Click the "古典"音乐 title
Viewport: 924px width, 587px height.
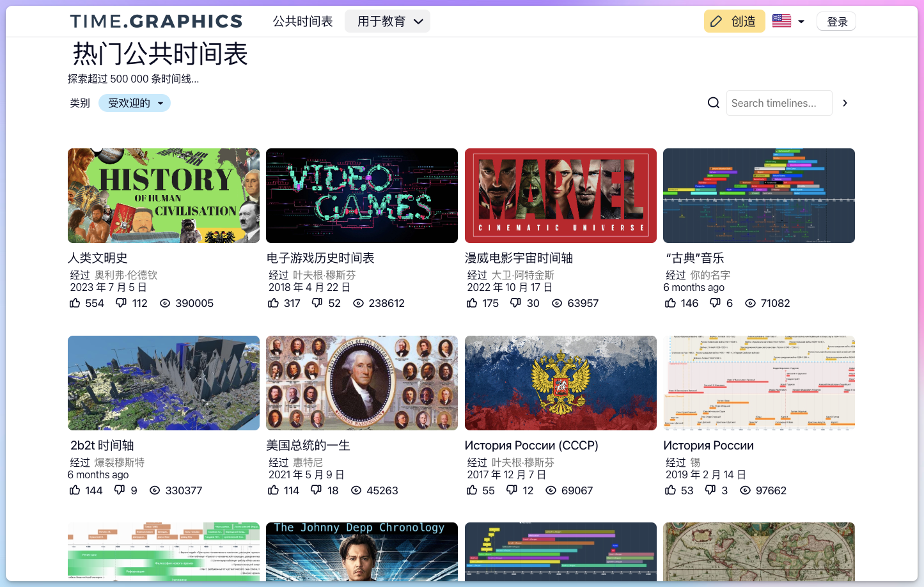[x=694, y=258]
